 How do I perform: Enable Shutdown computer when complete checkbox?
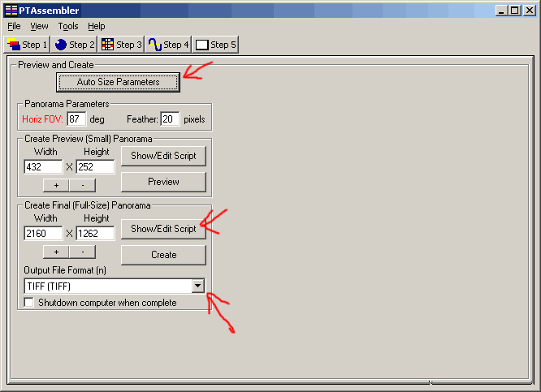click(x=30, y=303)
